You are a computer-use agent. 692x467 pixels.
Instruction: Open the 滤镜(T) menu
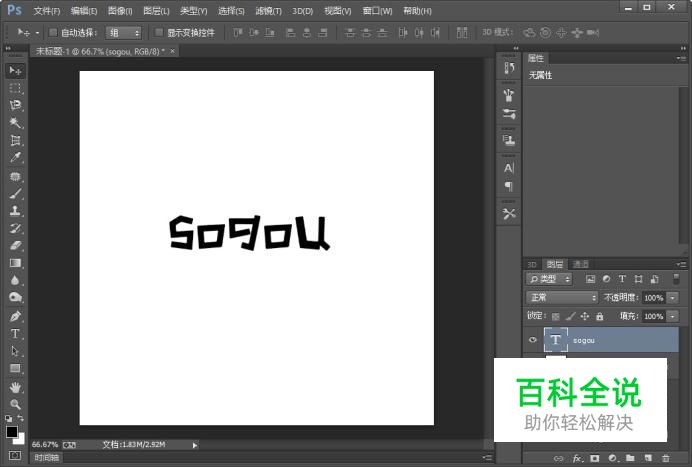[x=269, y=10]
